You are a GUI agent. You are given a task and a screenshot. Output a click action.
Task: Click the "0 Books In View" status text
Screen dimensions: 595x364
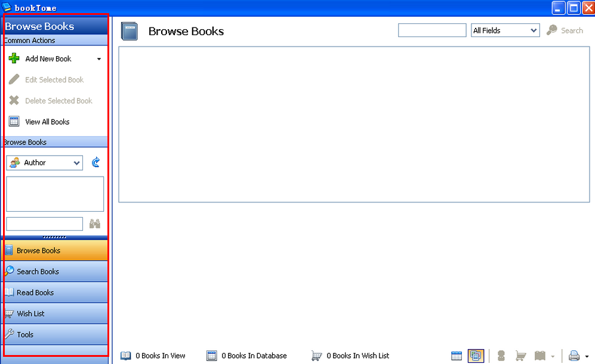click(161, 356)
